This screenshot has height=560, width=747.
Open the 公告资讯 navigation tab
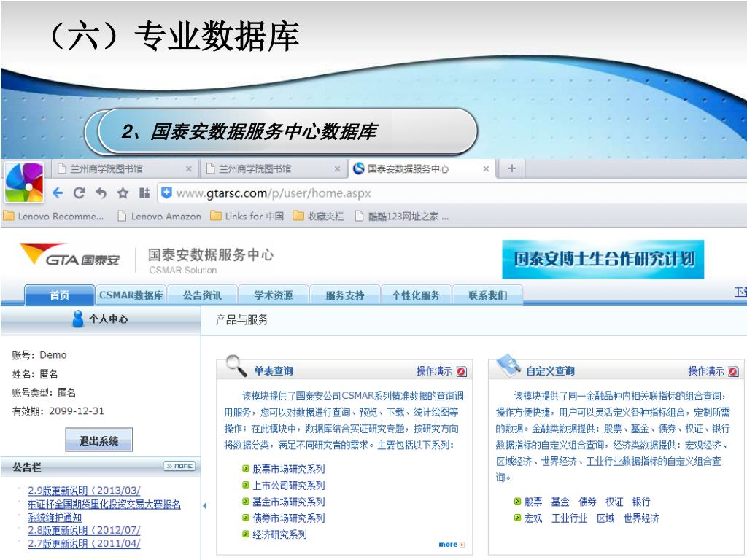point(202,295)
